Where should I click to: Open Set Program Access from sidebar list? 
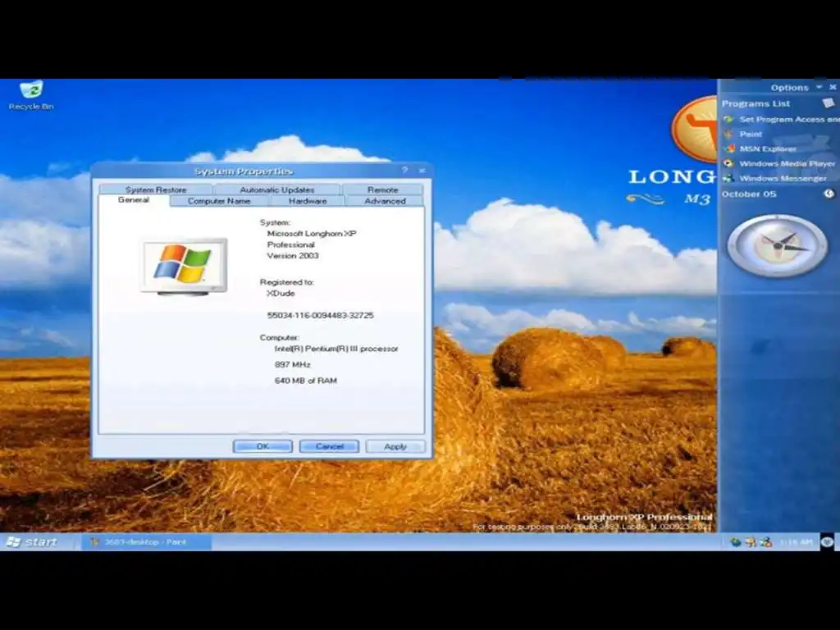pos(789,120)
